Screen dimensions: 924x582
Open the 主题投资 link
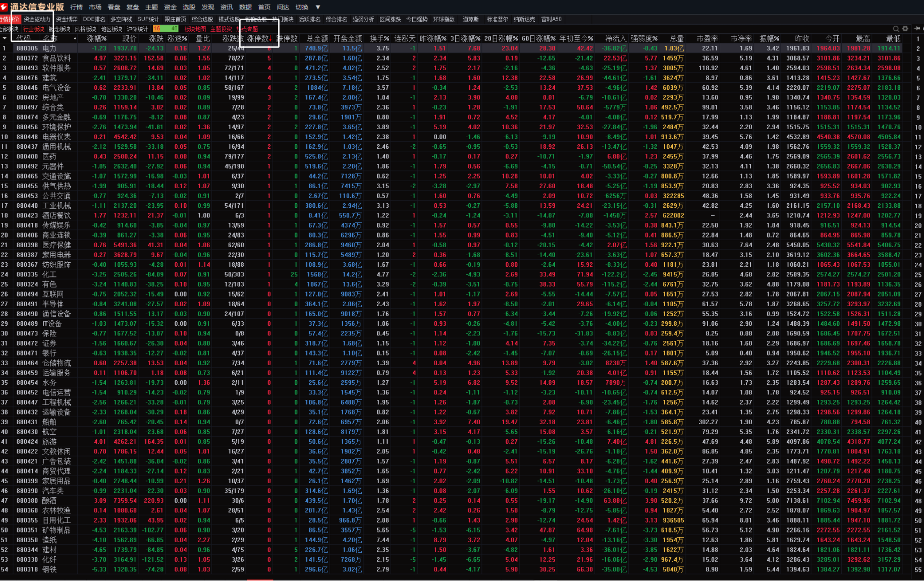tap(221, 29)
